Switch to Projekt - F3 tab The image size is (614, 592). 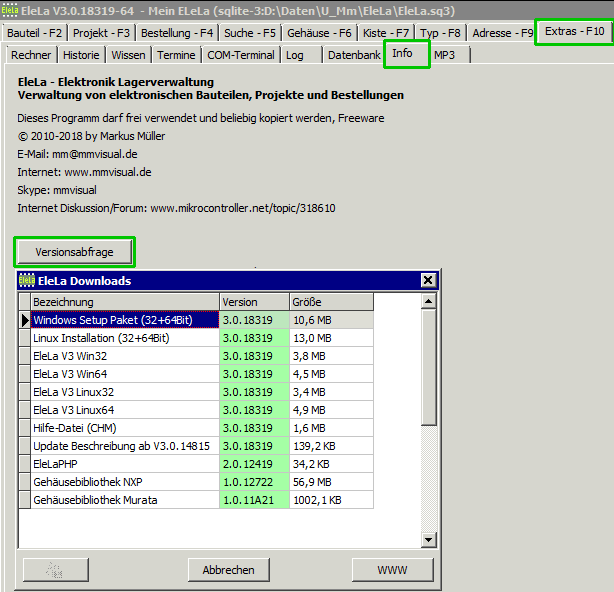[101, 33]
